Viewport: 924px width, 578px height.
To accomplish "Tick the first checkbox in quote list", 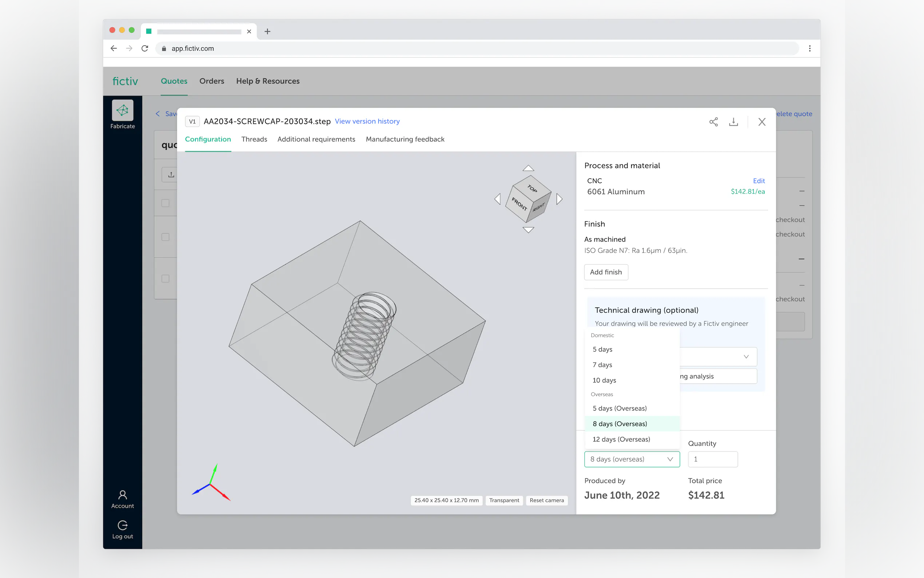I will coord(166,203).
